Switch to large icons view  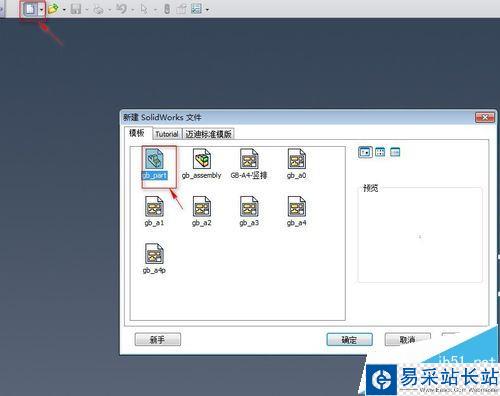tap(365, 152)
